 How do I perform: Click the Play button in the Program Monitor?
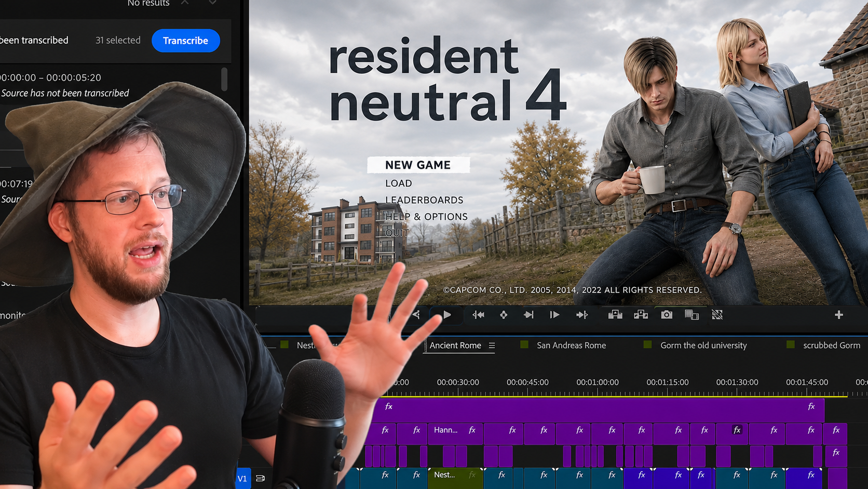[447, 314]
